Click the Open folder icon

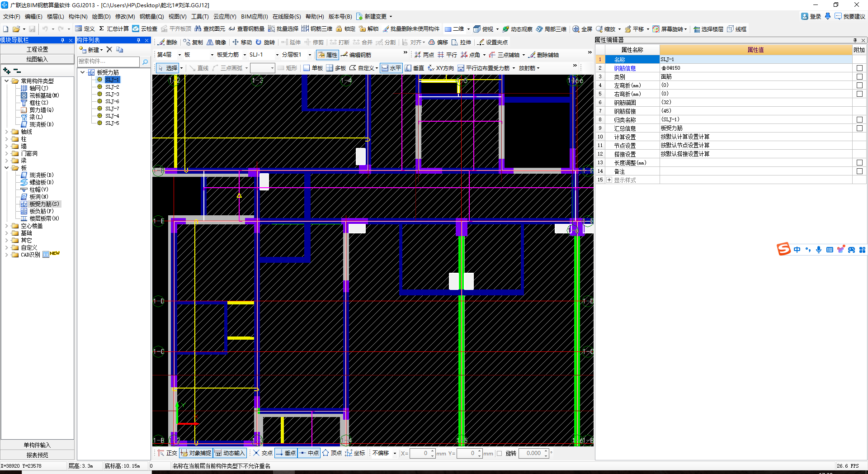point(16,29)
